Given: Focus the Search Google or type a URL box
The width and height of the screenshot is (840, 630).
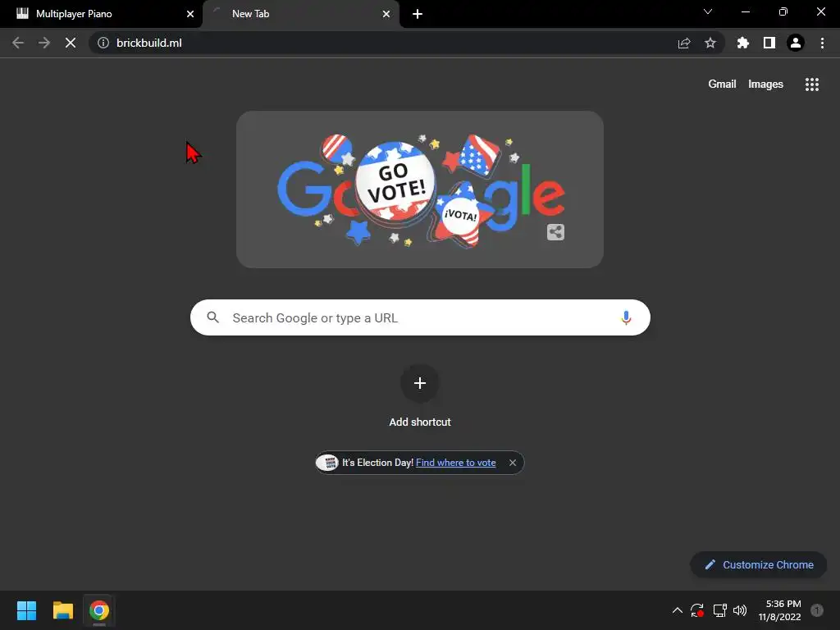Looking at the screenshot, I should point(420,317).
